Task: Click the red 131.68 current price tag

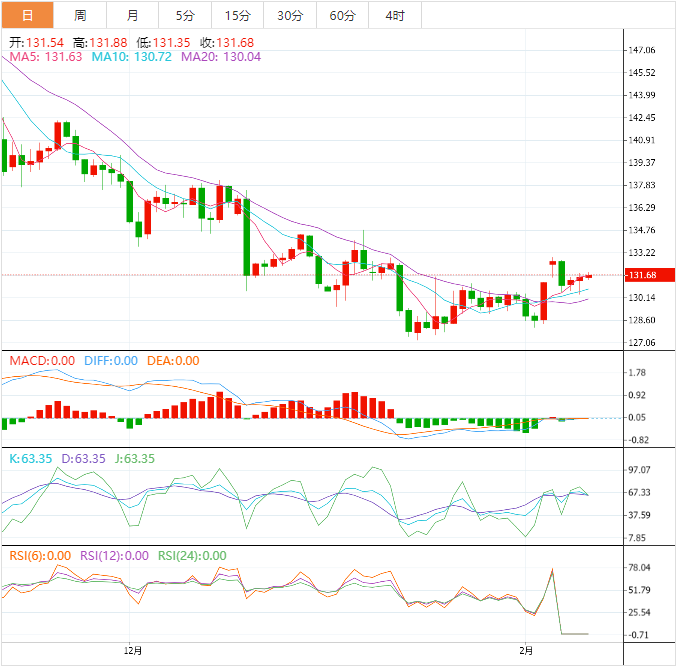Action: [x=640, y=276]
